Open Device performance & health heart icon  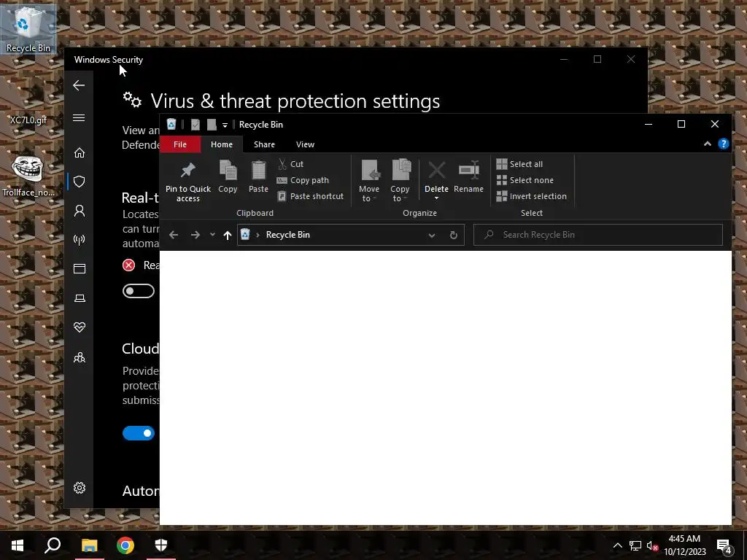pos(79,327)
